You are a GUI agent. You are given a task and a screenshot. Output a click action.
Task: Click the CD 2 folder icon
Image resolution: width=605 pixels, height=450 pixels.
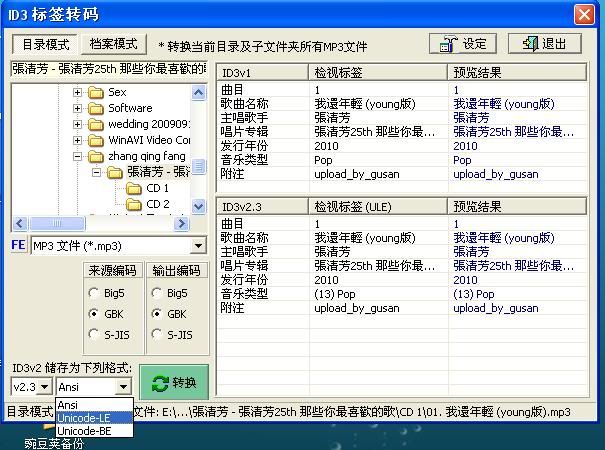pyautogui.click(x=134, y=205)
